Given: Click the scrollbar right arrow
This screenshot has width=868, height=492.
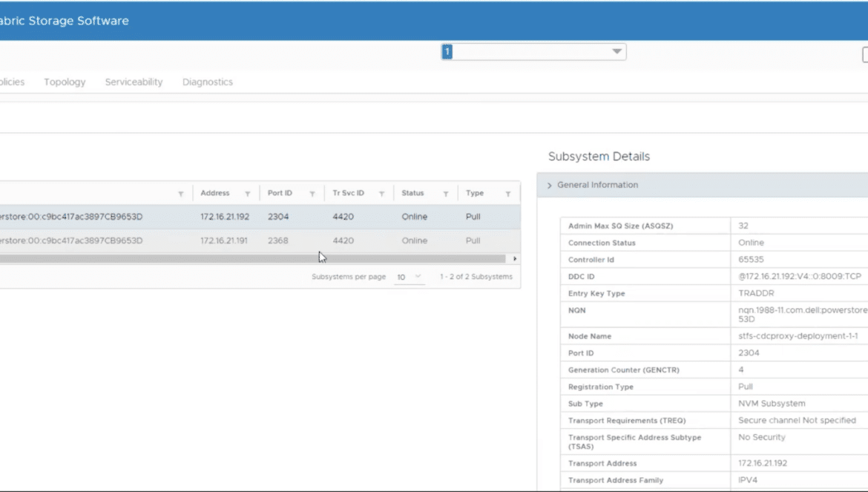Looking at the screenshot, I should pos(515,258).
